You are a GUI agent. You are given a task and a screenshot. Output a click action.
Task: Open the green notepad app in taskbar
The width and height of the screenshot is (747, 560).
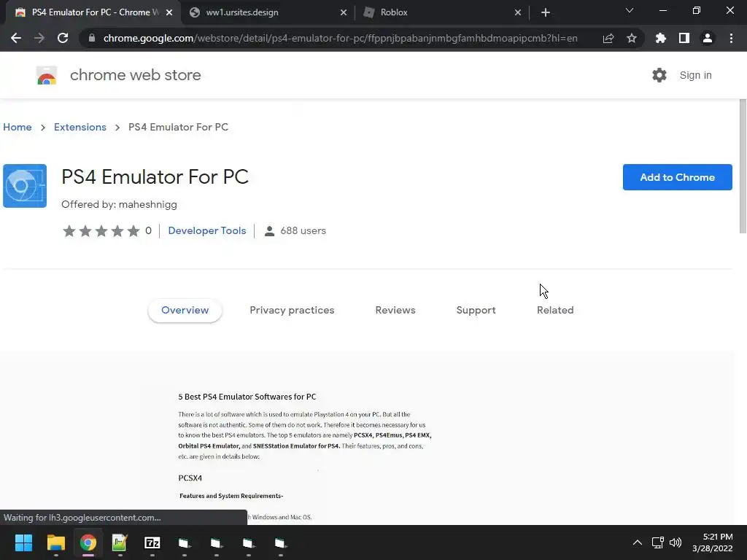pos(120,542)
